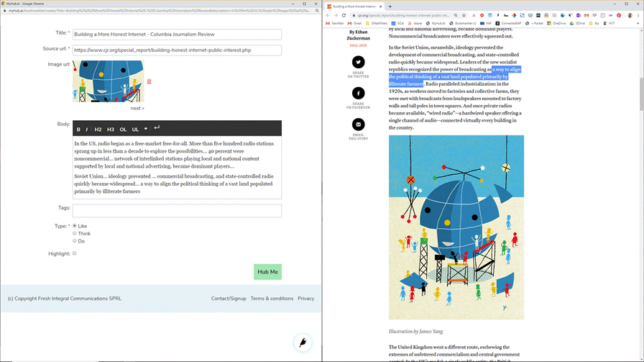644x362 pixels.
Task: Open MyHub.AI bookmark
Action: (436, 24)
